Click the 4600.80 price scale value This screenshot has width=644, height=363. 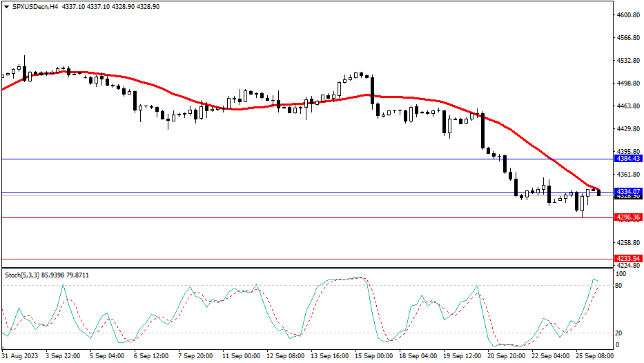coord(627,15)
